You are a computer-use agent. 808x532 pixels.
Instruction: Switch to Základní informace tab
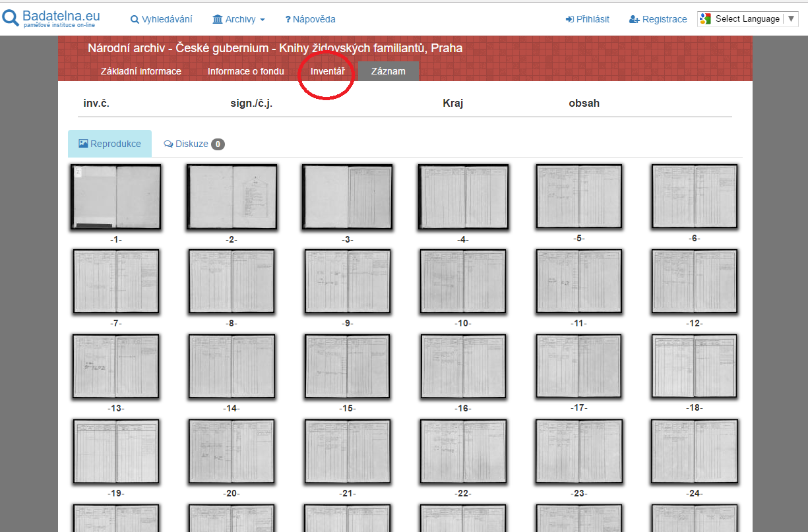coord(141,71)
